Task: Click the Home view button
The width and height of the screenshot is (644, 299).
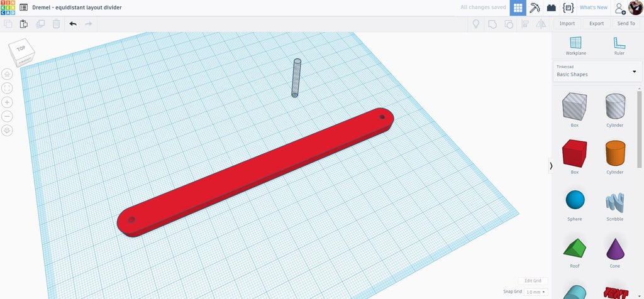Action: 8,74
